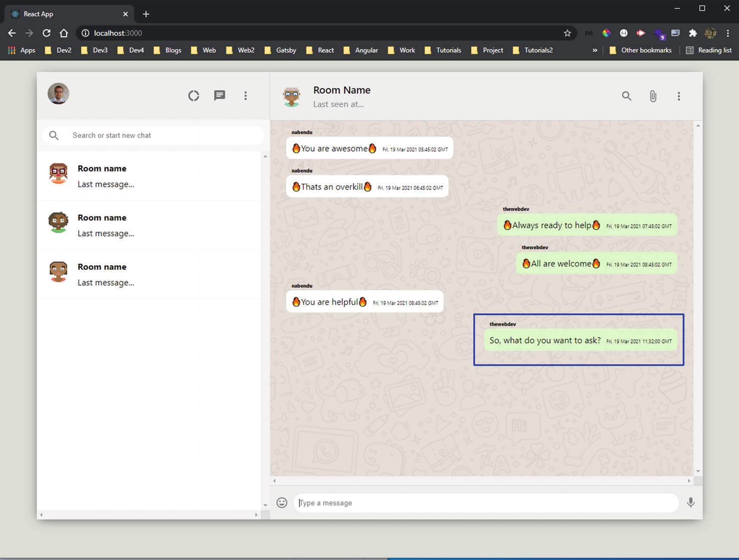Reload the localhost page
Image resolution: width=739 pixels, height=560 pixels.
coord(47,33)
